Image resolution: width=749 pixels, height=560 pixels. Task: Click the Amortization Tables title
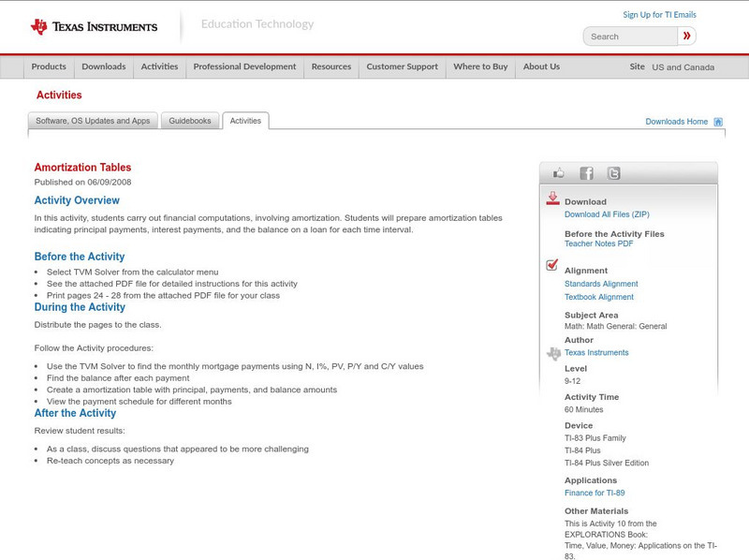click(x=82, y=168)
